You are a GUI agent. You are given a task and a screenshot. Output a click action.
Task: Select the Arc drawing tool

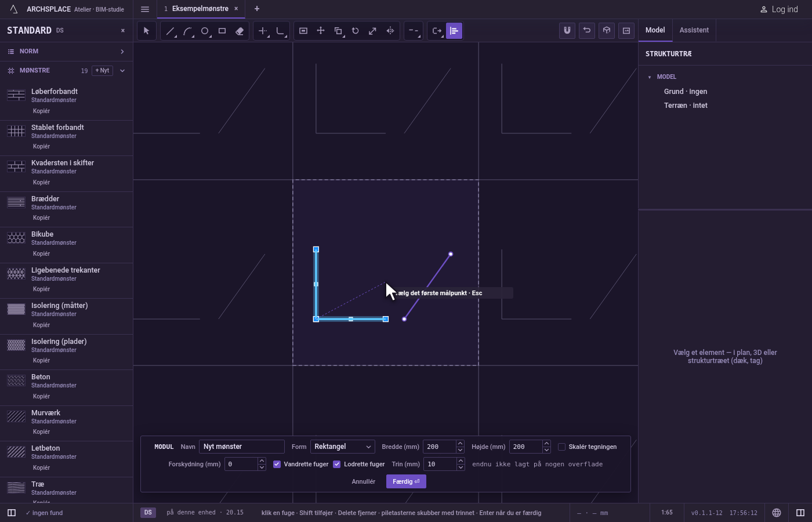pyautogui.click(x=187, y=31)
